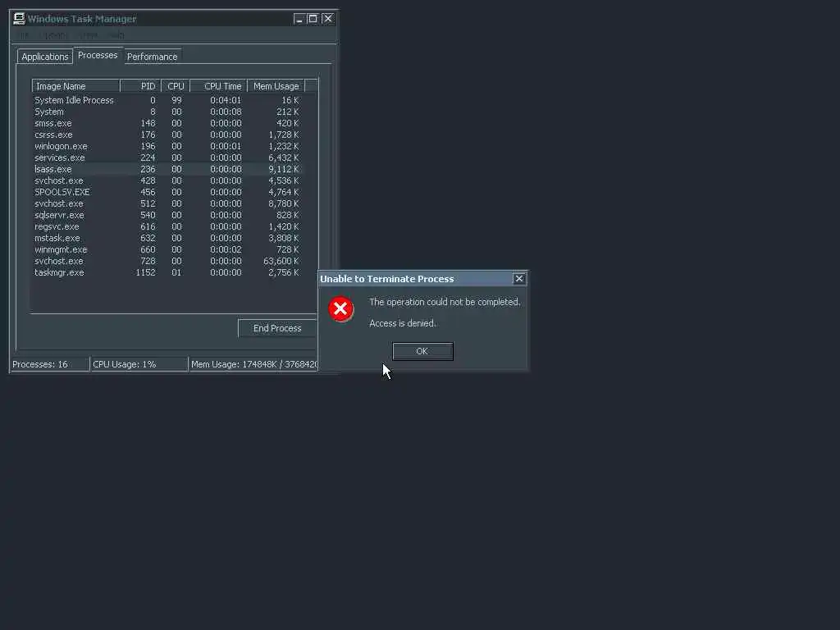Select the winmgmt.exe process
Viewport: 840px width, 630px height.
click(x=167, y=250)
